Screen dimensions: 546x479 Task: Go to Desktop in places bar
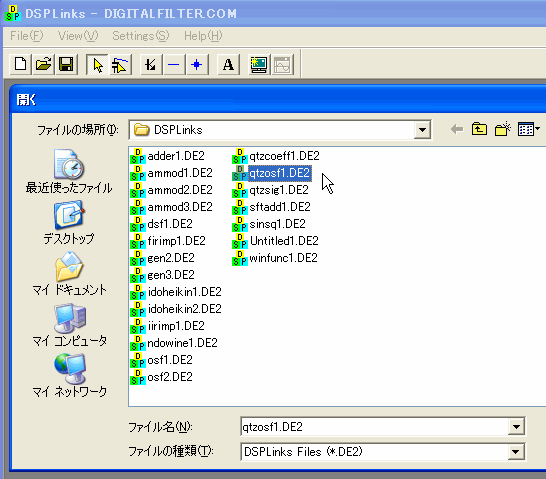69,222
